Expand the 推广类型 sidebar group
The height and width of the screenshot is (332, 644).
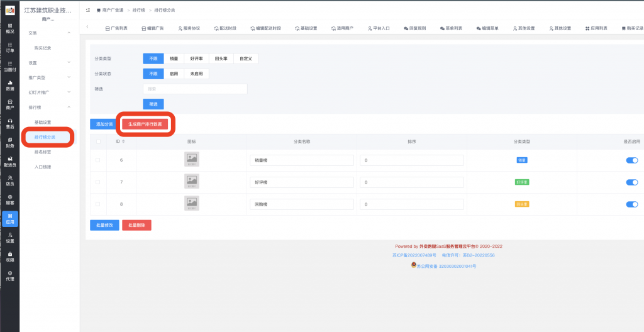point(49,77)
